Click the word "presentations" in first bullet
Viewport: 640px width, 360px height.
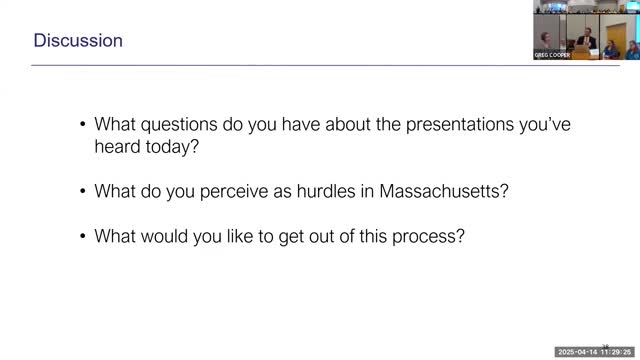point(460,124)
